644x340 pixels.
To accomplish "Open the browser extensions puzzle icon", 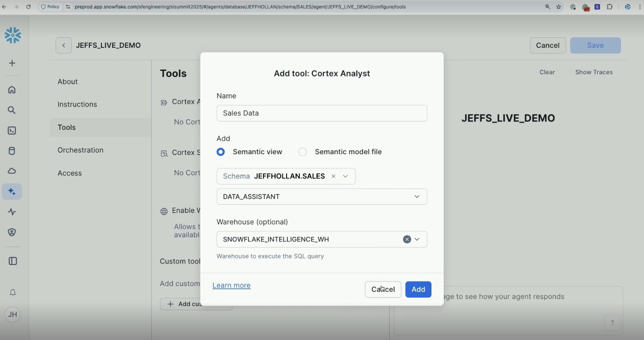I will tap(610, 7).
